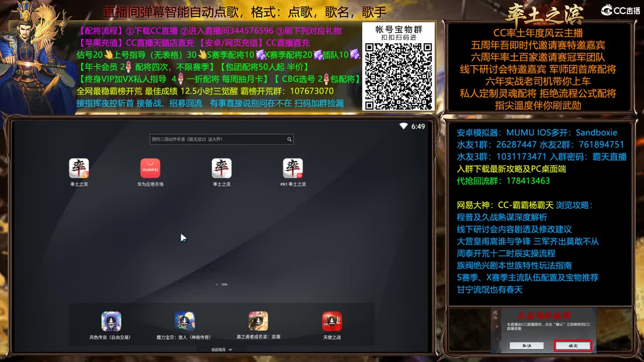Click the 帐号宝物群 QR code
Screen dimensions: 644x362
398,76
